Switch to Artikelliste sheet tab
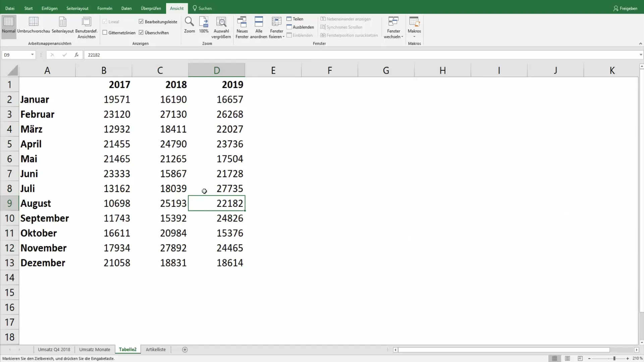 (x=156, y=349)
